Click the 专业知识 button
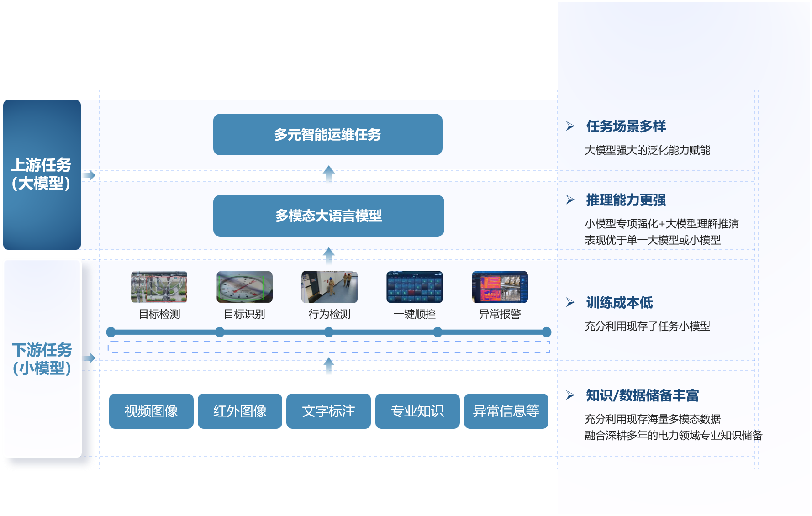The height and width of the screenshot is (516, 812). pyautogui.click(x=417, y=411)
